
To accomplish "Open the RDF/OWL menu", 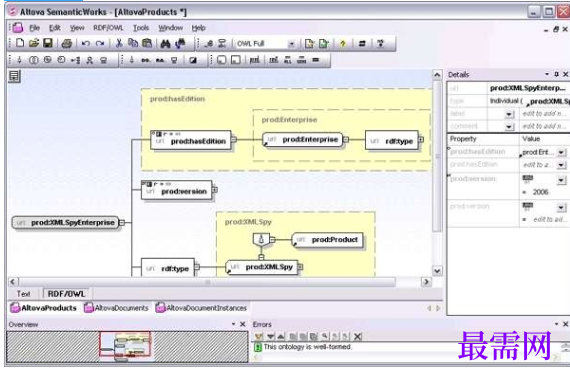I will pos(108,28).
